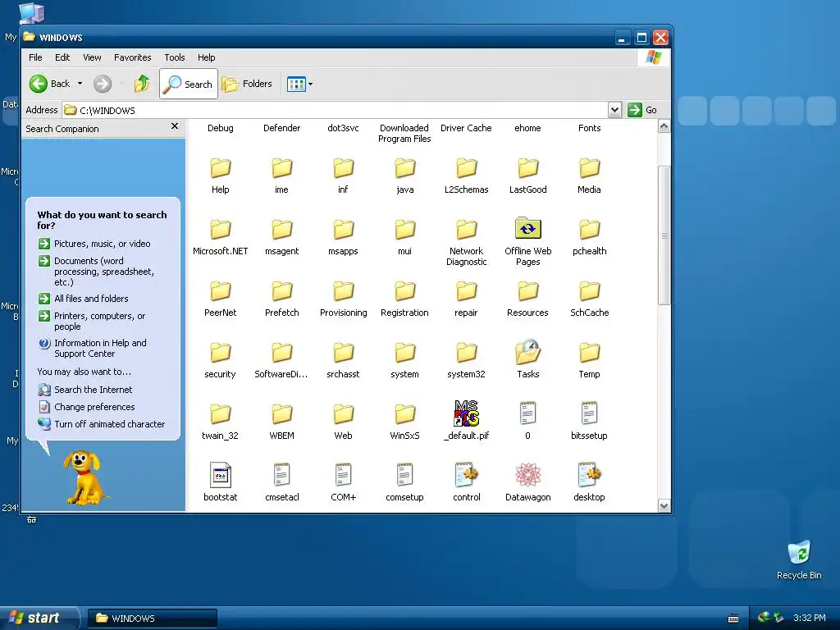Search for Printers, computers, or people
Image resolution: width=840 pixels, height=630 pixels.
(x=92, y=321)
